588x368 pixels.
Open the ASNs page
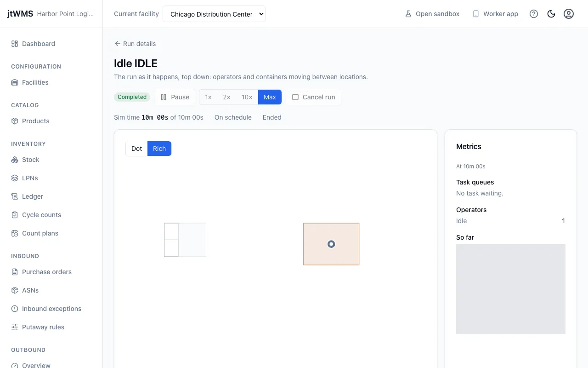pyautogui.click(x=51, y=290)
